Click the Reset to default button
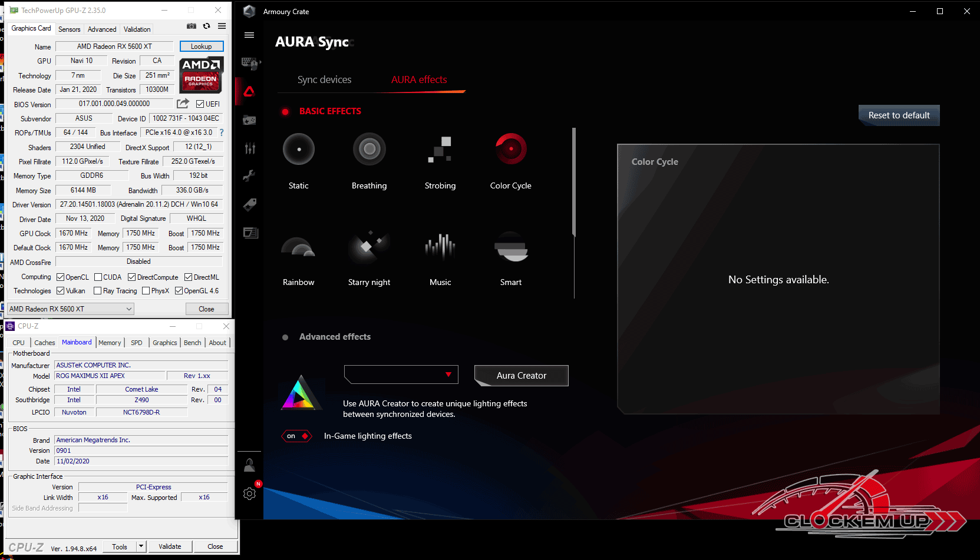 click(899, 115)
